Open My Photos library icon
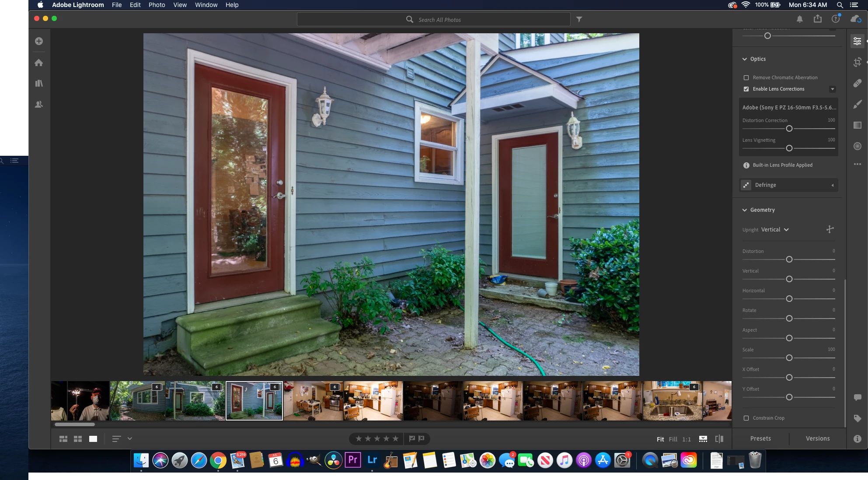Image resolution: width=868 pixels, height=480 pixels. click(x=39, y=83)
